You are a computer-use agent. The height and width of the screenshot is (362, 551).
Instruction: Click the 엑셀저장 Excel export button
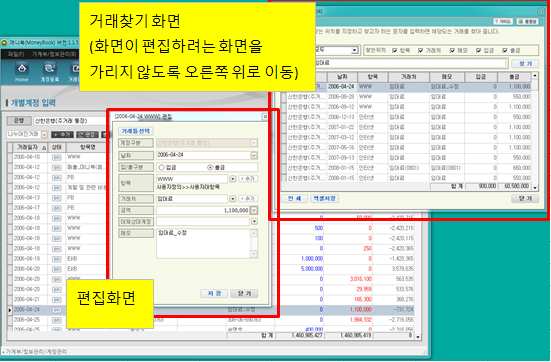pyautogui.click(x=324, y=199)
